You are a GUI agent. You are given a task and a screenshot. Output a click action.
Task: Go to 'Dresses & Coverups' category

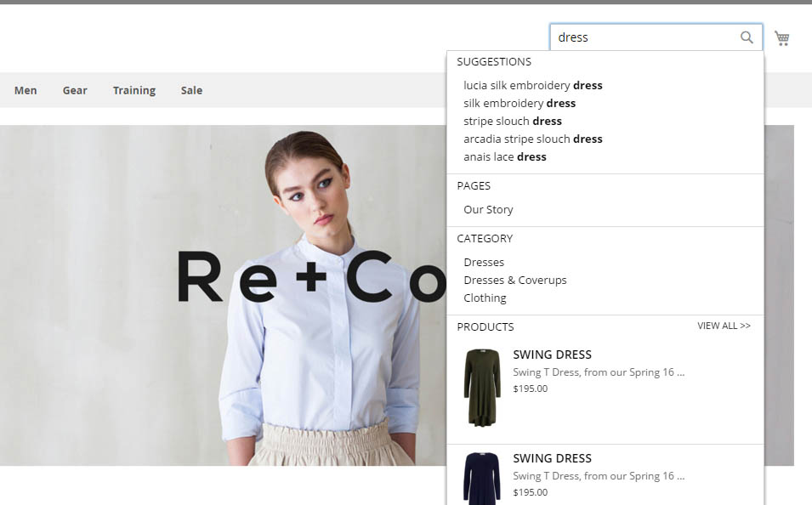click(514, 280)
